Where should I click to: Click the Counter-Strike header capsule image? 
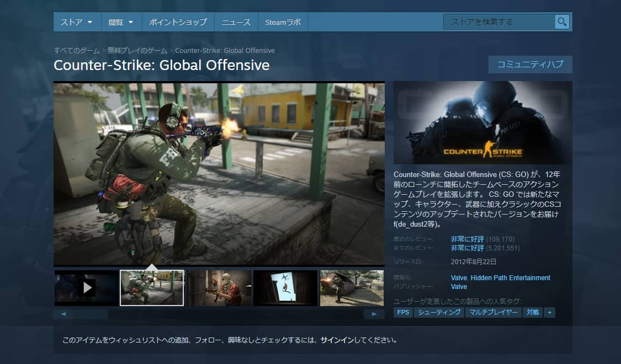[x=483, y=122]
